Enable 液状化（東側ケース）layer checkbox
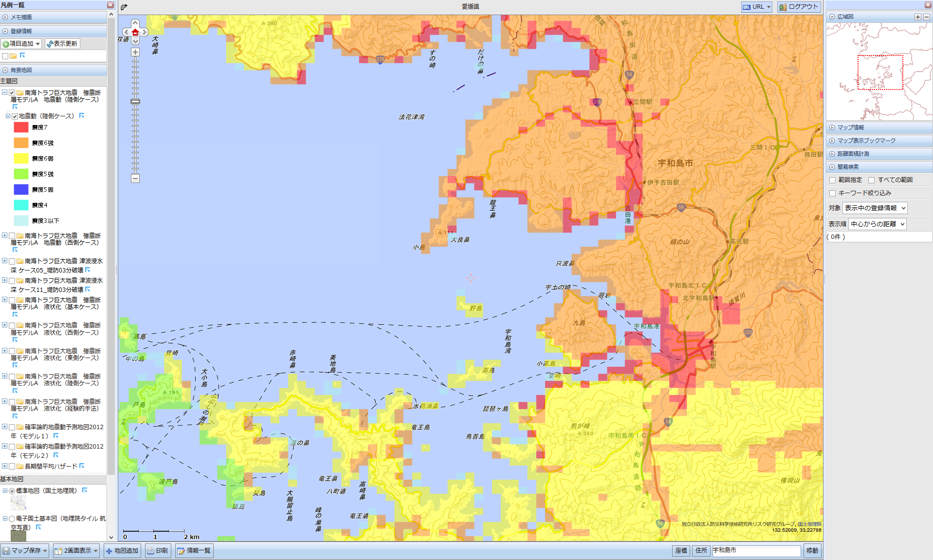The height and width of the screenshot is (560, 933). click(x=12, y=351)
